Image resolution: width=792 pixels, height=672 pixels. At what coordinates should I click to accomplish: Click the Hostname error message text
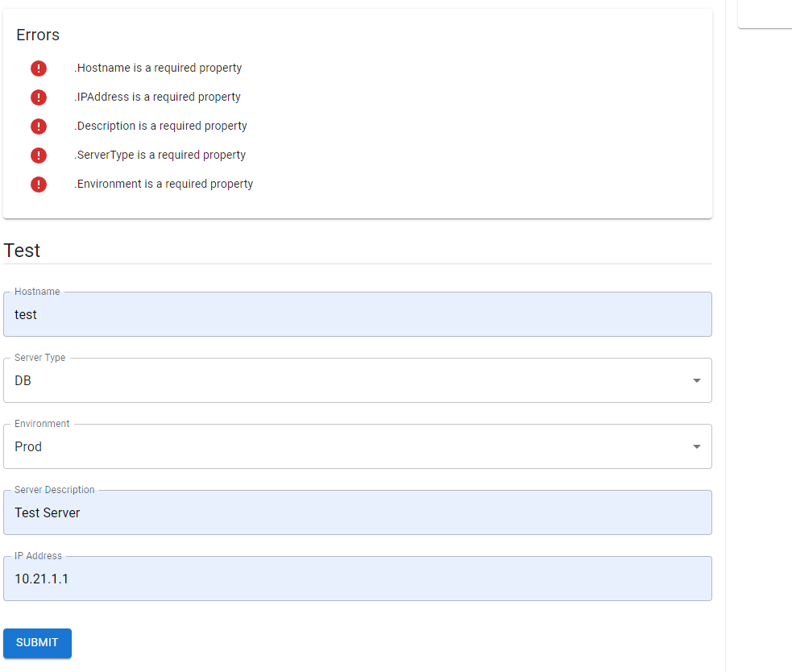156,68
